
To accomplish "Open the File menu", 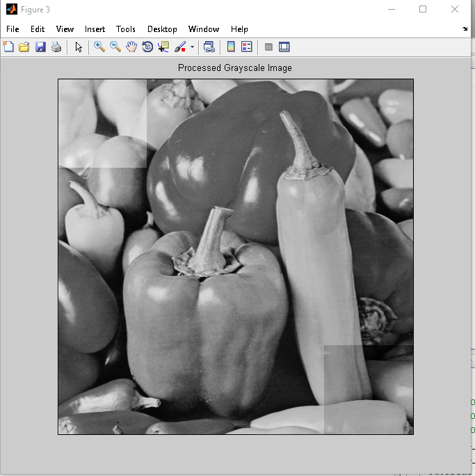I will (13, 29).
